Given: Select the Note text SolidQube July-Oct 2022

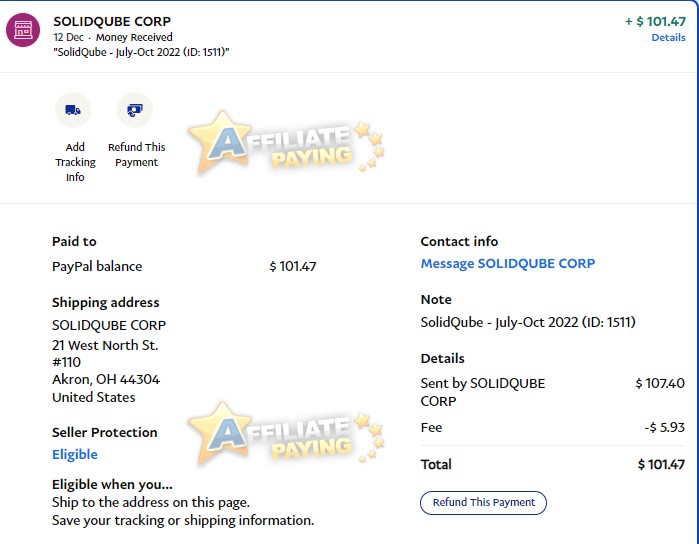Looking at the screenshot, I should click(528, 322).
